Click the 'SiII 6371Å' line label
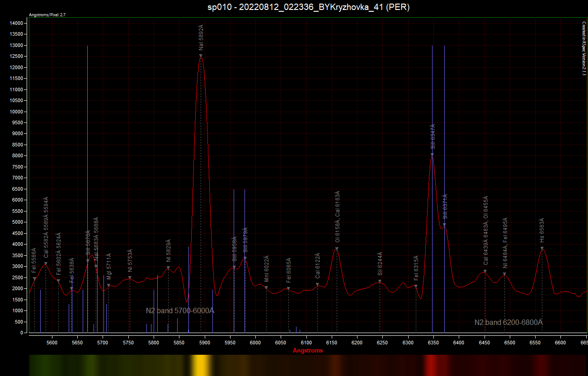 click(x=445, y=207)
